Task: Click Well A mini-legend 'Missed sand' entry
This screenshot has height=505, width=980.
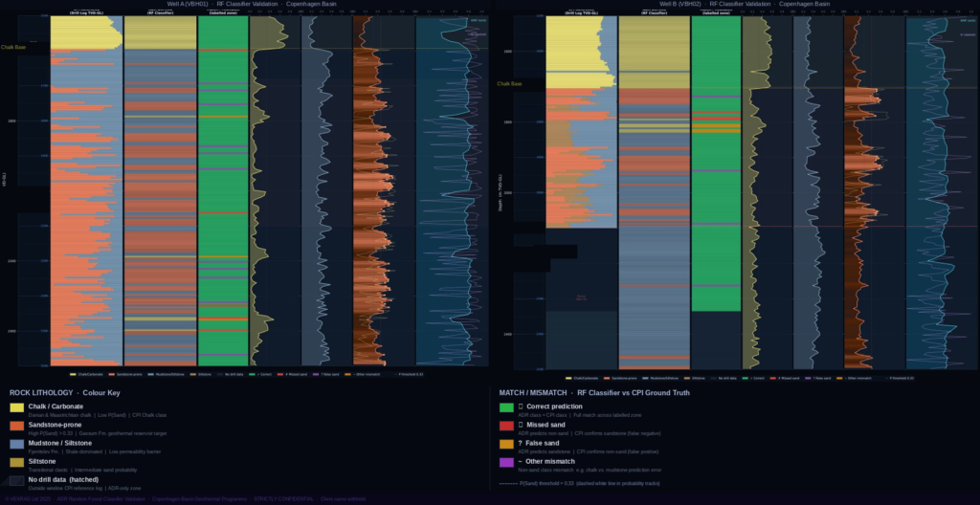Action: pyautogui.click(x=293, y=374)
